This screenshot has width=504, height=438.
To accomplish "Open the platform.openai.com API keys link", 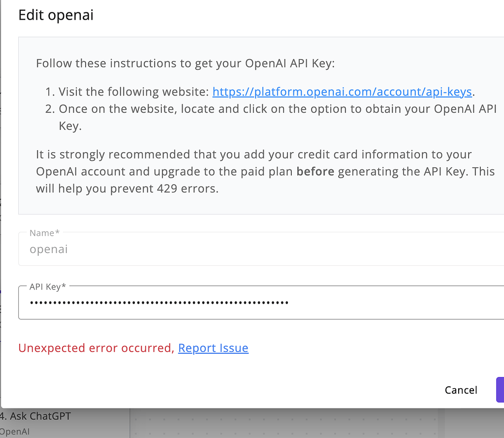I will [x=342, y=91].
